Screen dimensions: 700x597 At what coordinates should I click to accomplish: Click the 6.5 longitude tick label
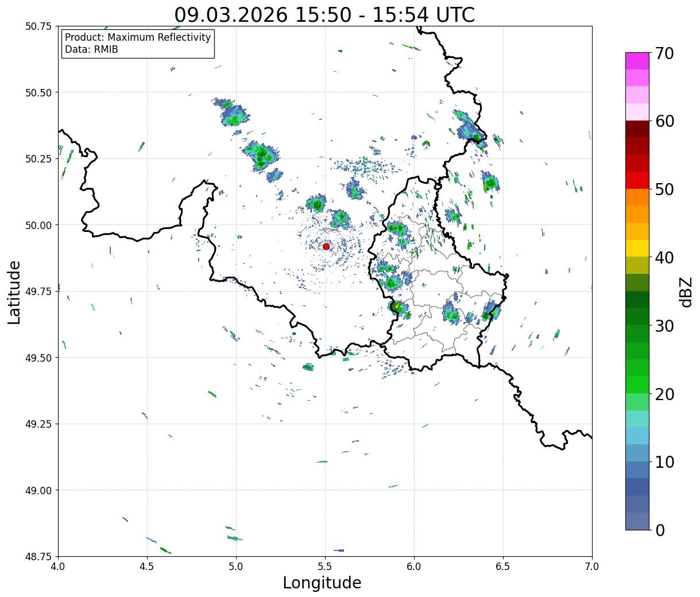[x=503, y=566]
